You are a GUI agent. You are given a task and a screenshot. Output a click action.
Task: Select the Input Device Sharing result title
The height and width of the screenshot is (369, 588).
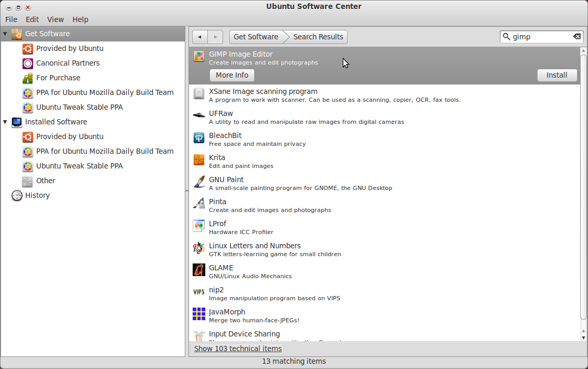pos(244,334)
